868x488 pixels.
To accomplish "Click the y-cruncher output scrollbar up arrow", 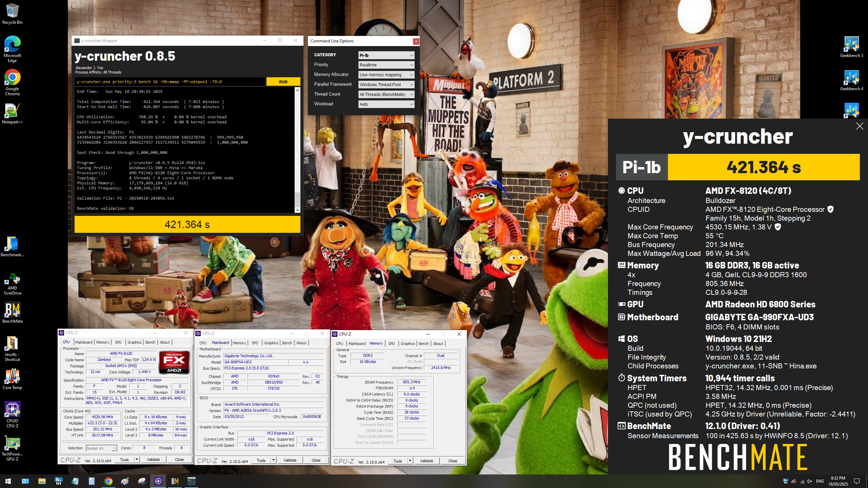I will [297, 90].
